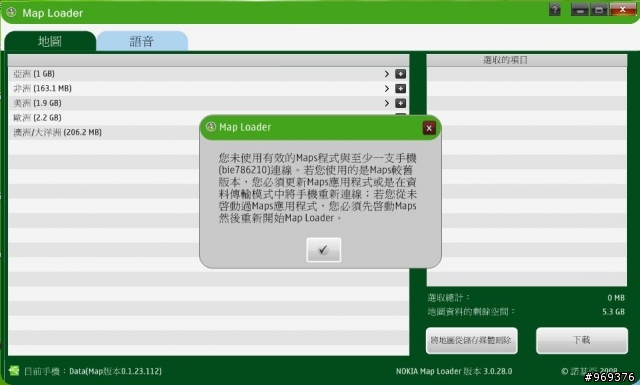Screen dimensions: 640x385
Task: Click the 5.3 GB remaining space value
Action: point(613,312)
